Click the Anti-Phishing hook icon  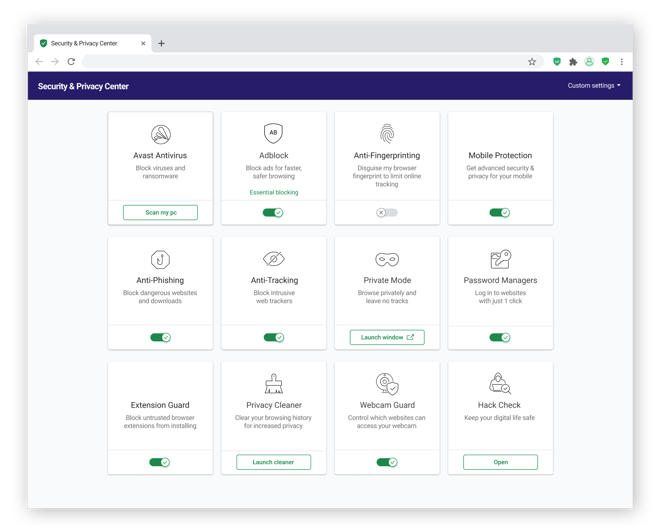pyautogui.click(x=160, y=259)
